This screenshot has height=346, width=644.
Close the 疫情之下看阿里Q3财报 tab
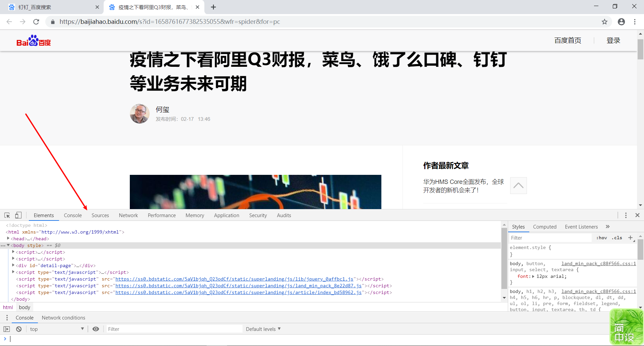[x=198, y=7]
